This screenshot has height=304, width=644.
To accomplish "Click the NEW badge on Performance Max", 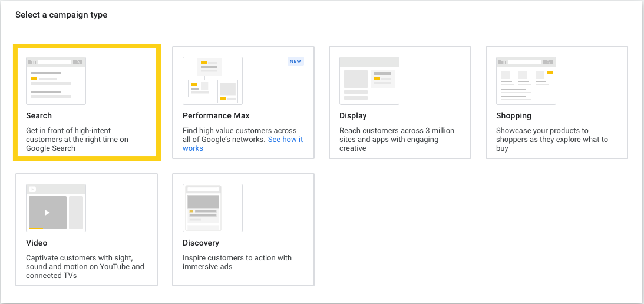I will pyautogui.click(x=296, y=62).
